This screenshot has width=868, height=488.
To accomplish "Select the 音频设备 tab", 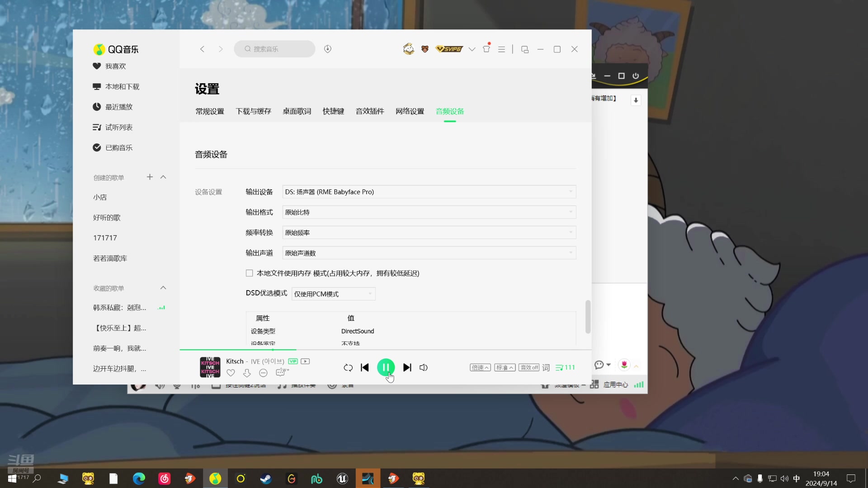I will point(449,111).
